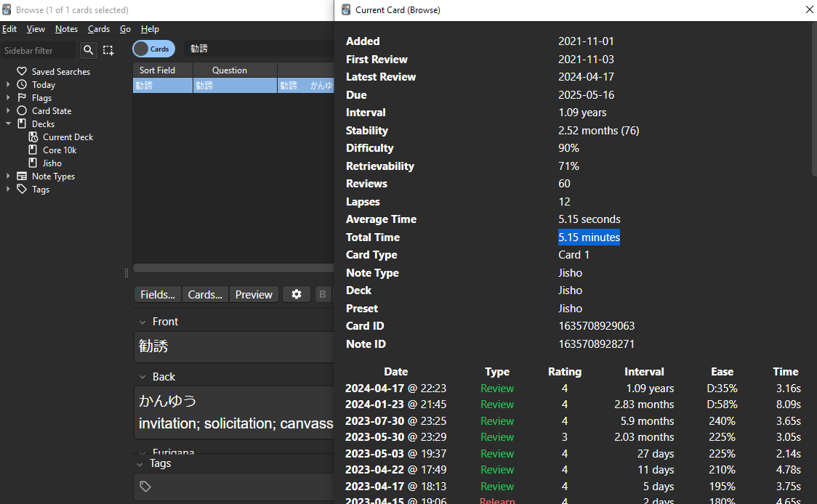Click Anki icon in Browse title bar
Screen dimensions: 817x504
(7, 10)
